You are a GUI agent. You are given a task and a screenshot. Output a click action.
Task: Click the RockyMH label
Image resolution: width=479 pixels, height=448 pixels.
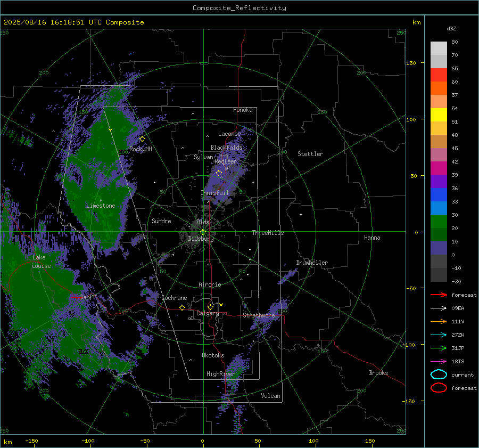pyautogui.click(x=141, y=149)
